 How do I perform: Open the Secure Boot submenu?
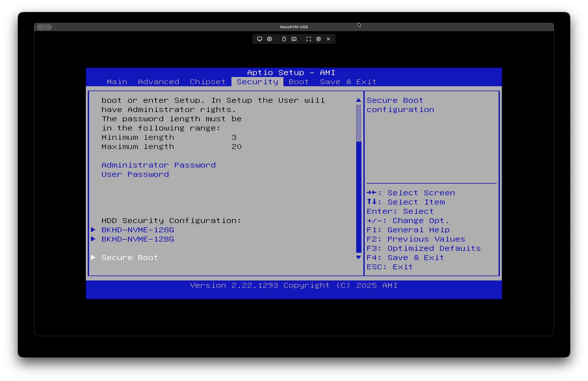point(129,258)
